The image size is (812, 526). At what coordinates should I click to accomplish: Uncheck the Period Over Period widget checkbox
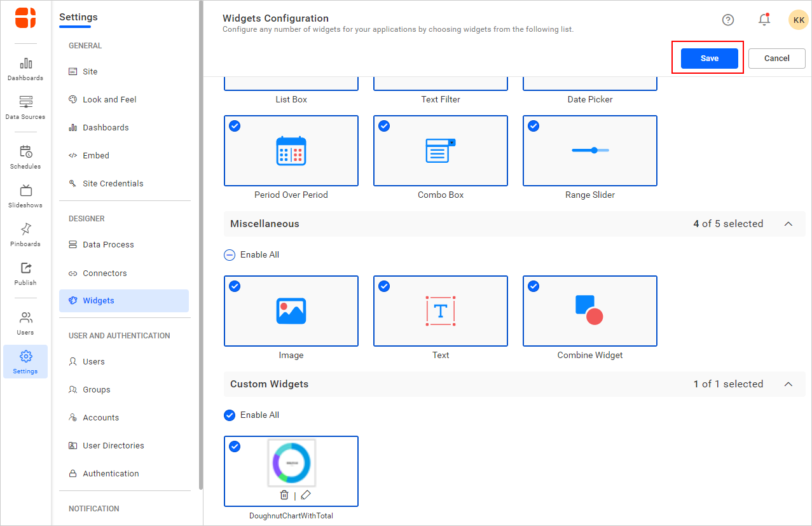pos(235,126)
